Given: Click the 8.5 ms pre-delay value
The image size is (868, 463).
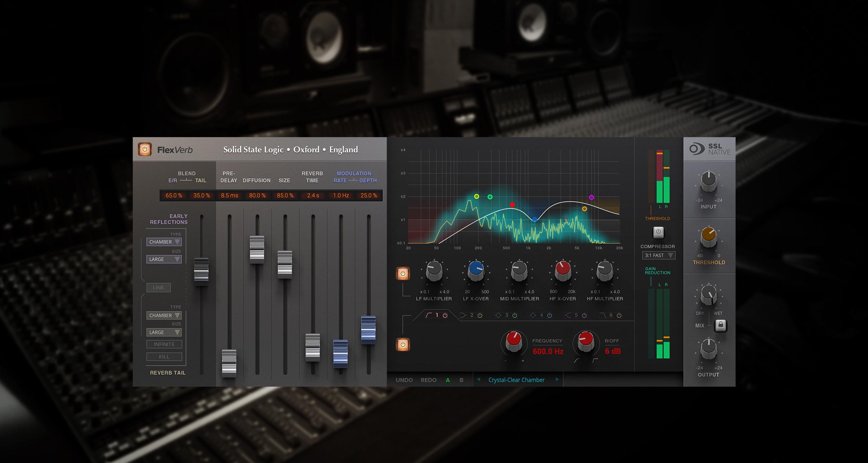Looking at the screenshot, I should [230, 195].
